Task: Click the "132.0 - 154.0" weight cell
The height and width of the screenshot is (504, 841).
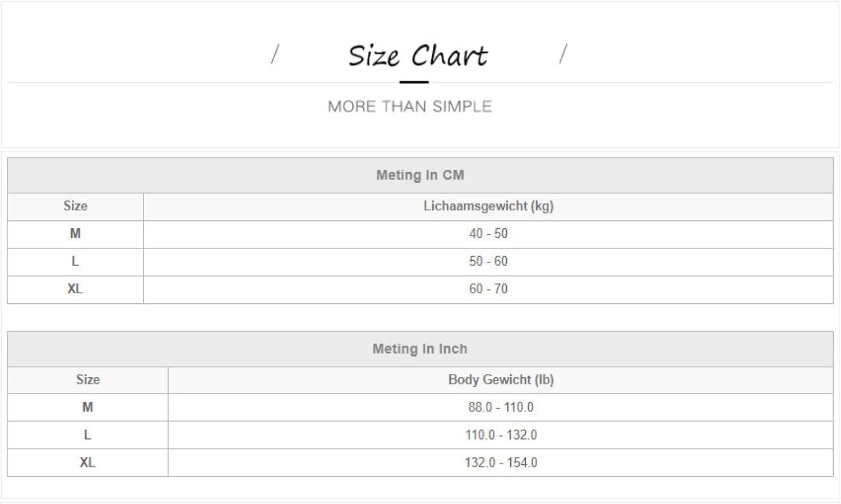Action: click(x=501, y=463)
